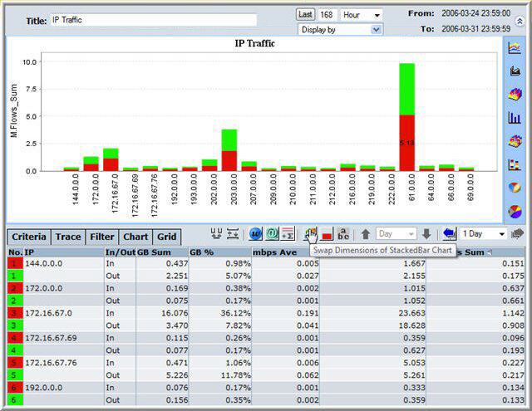Select the stacked bar chart icon
Viewport: 532px width, 411px height.
click(x=515, y=164)
